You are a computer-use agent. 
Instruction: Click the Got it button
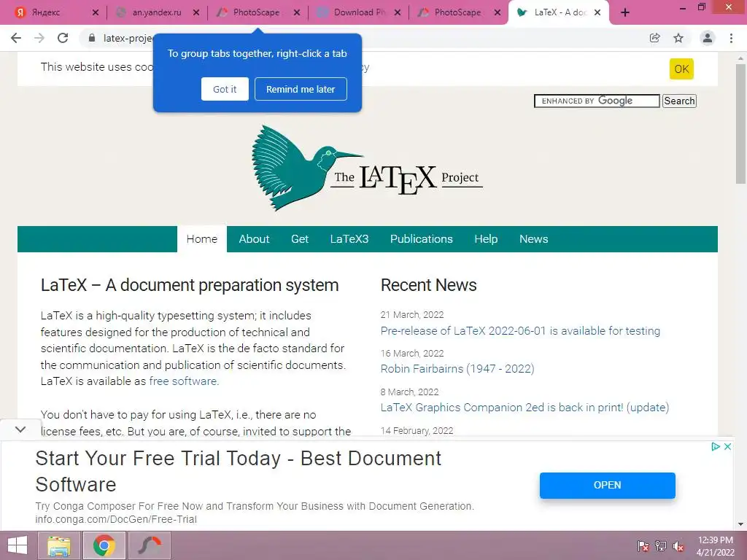(225, 89)
